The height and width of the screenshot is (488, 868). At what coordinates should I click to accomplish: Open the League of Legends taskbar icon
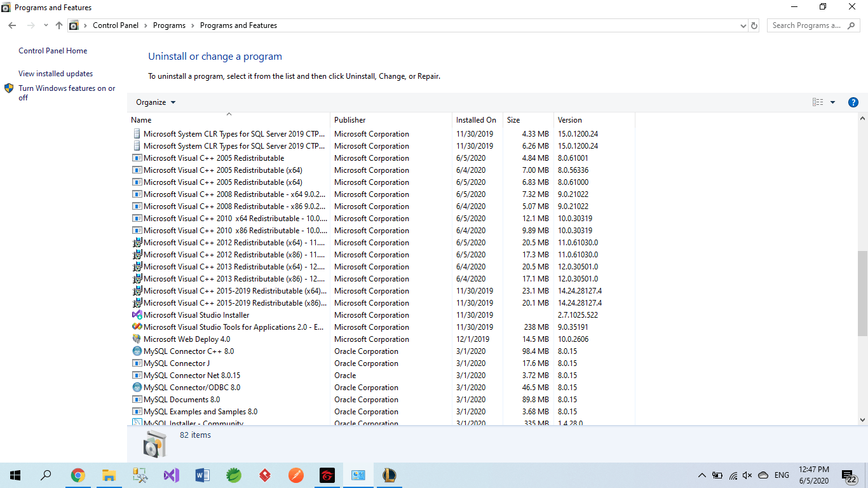[390, 475]
